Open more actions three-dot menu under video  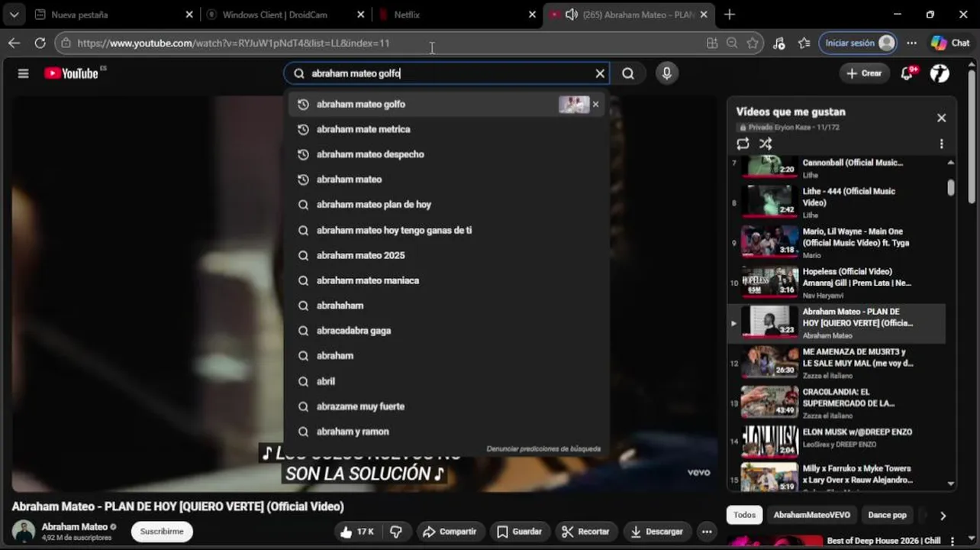[707, 532]
